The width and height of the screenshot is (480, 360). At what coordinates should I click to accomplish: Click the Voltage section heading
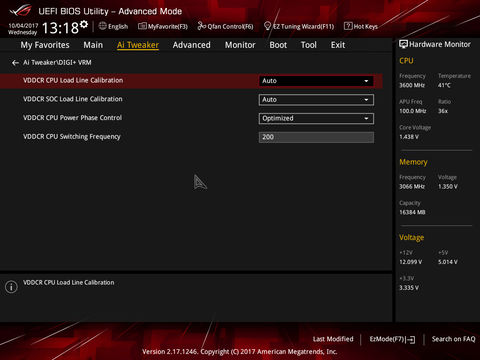pyautogui.click(x=412, y=238)
